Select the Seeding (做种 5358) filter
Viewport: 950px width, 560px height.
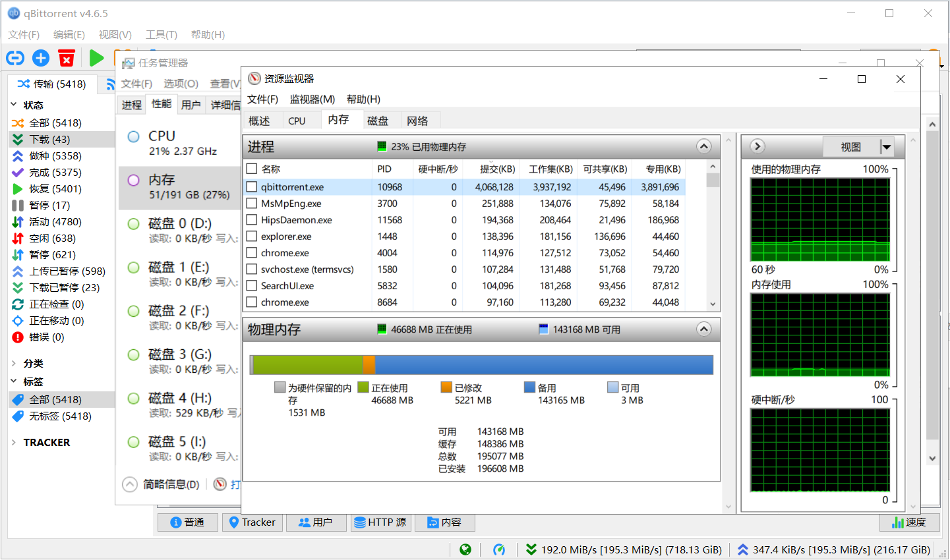[61, 155]
